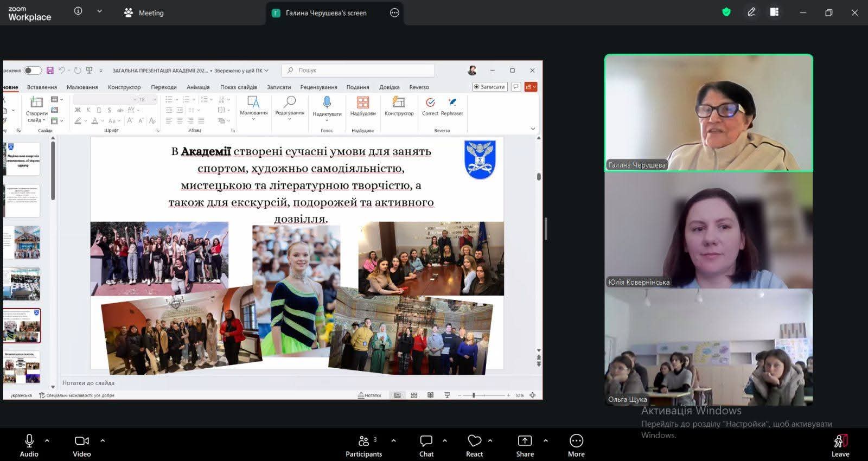The image size is (868, 461).
Task: Open the More options icon
Action: coord(576,441)
